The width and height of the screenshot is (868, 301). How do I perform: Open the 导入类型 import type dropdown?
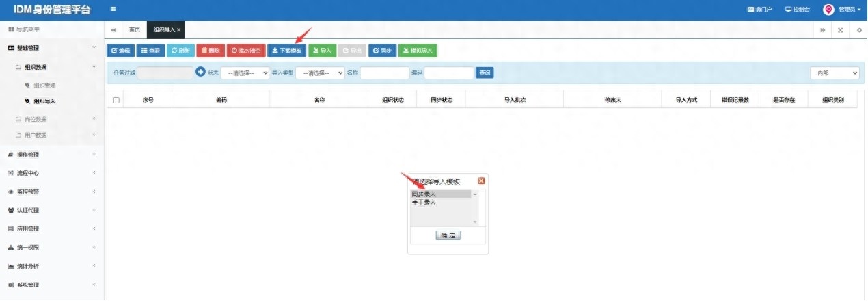coord(320,73)
